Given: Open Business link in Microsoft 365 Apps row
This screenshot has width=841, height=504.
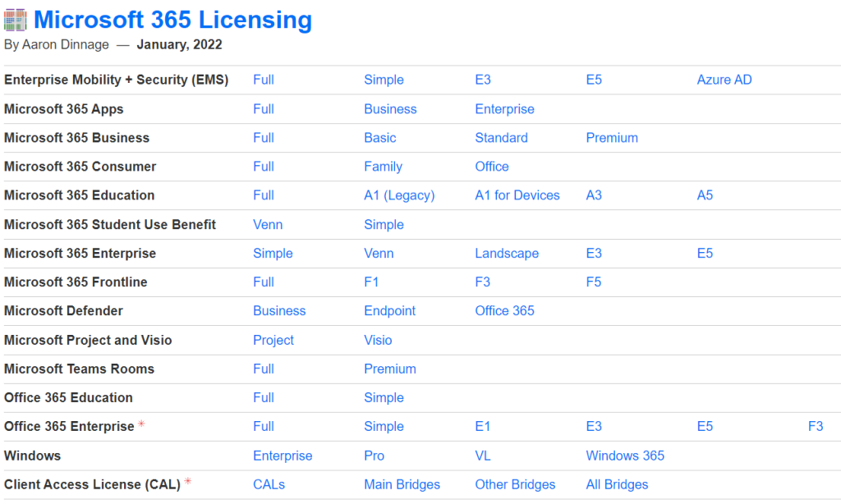Looking at the screenshot, I should point(390,109).
